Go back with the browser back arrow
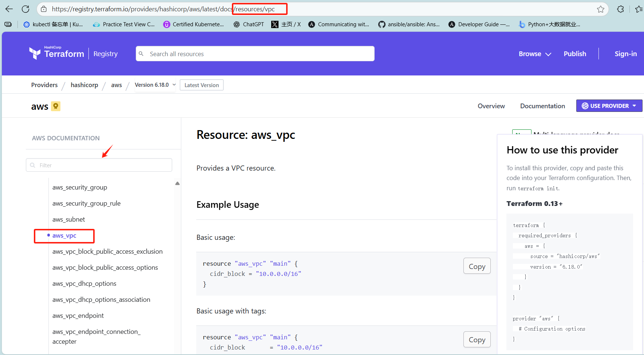 (9, 9)
